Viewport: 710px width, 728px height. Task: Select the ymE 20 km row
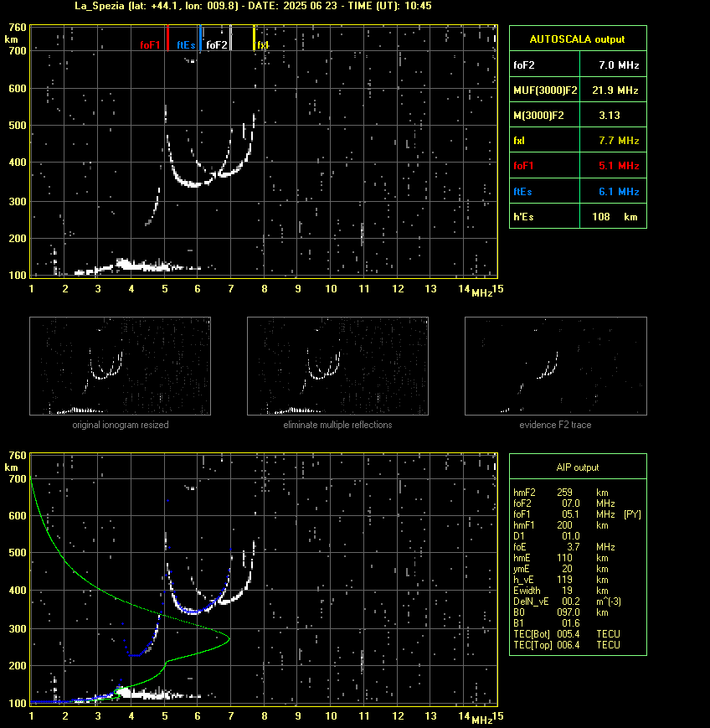(x=561, y=569)
